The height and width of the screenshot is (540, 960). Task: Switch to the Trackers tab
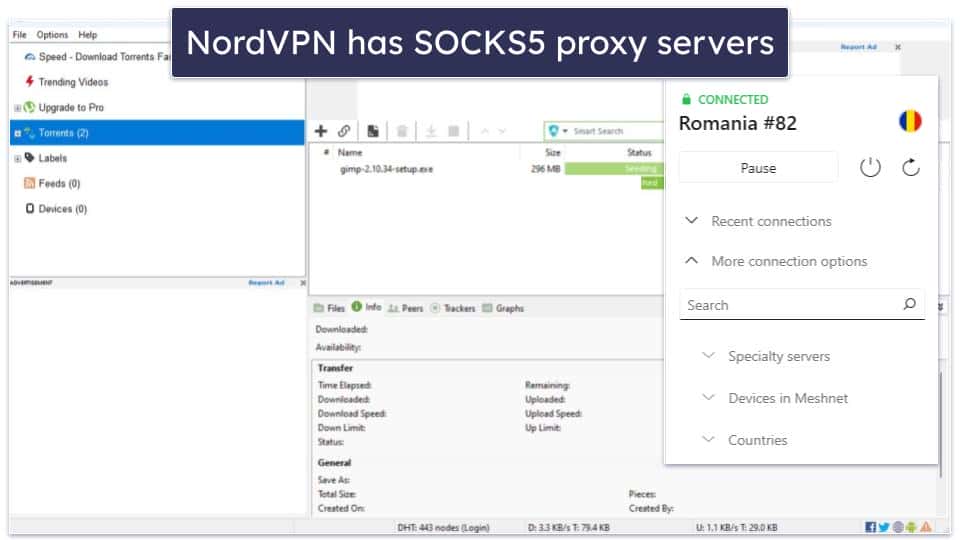click(x=453, y=308)
